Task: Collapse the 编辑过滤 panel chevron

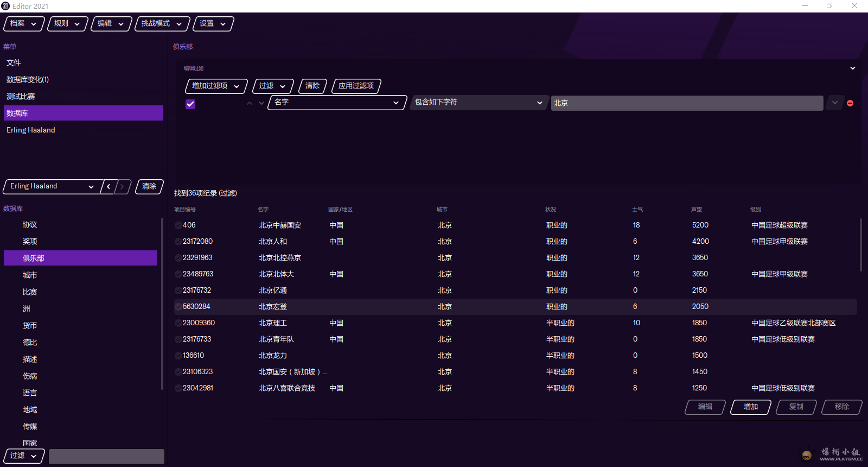Action: tap(852, 68)
